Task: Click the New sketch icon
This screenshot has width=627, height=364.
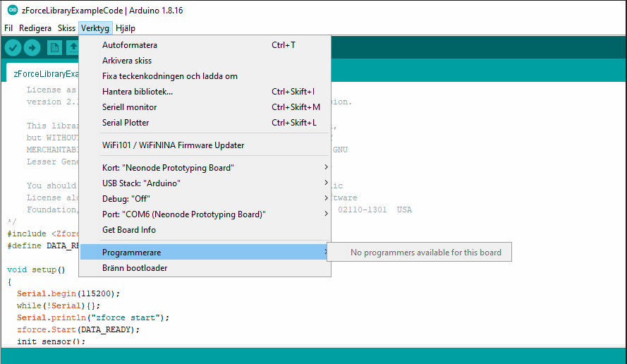Action: pyautogui.click(x=54, y=47)
